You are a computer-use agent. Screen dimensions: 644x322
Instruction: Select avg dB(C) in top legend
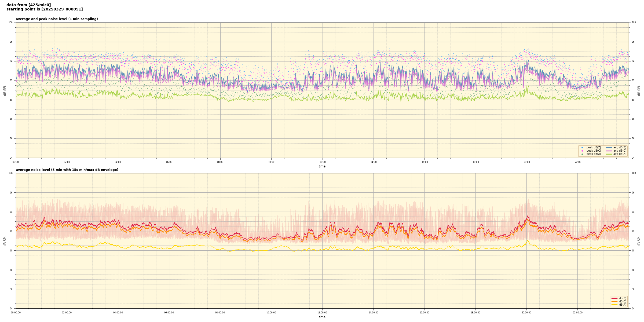click(620, 151)
